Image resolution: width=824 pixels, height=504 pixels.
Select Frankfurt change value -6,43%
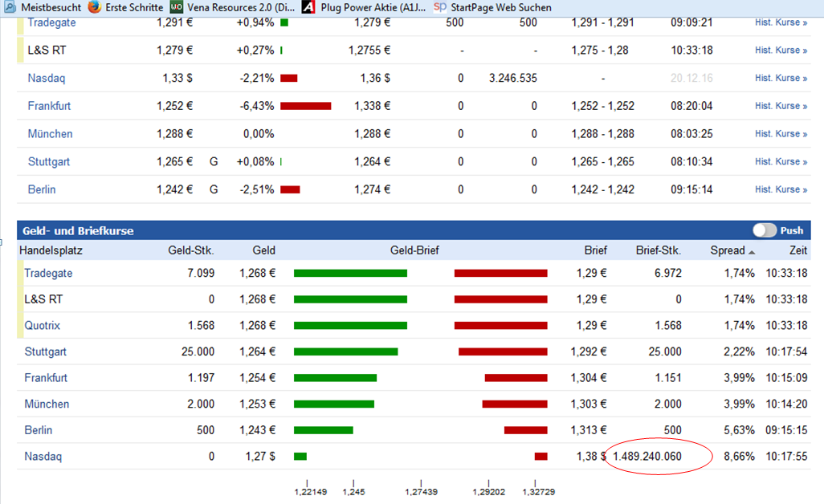coord(257,106)
